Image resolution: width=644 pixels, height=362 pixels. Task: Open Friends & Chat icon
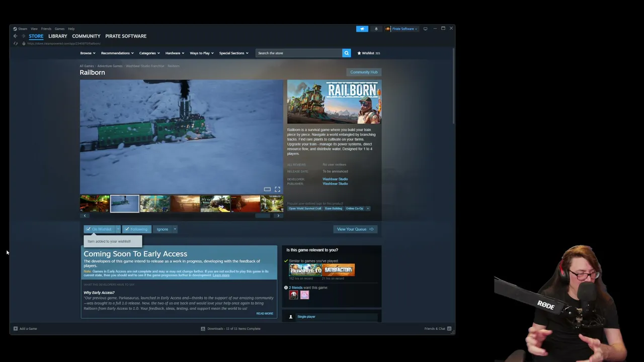[x=449, y=329]
